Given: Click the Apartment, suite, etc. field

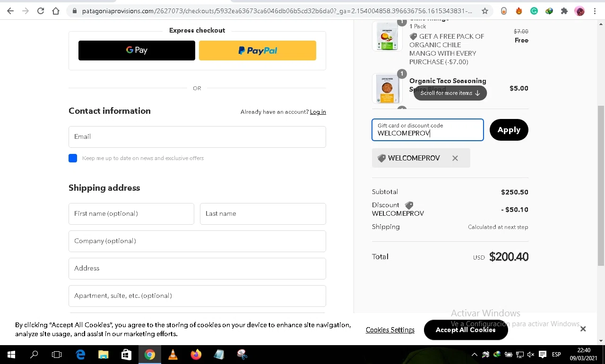Looking at the screenshot, I should (197, 296).
